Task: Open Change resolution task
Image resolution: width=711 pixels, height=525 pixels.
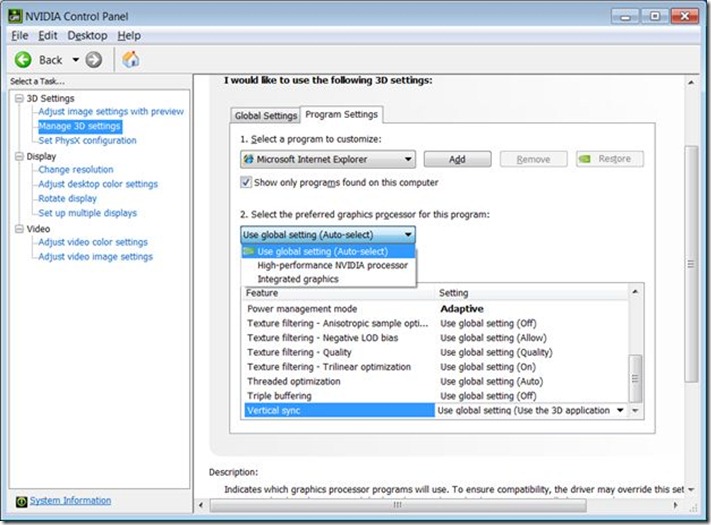Action: (76, 170)
